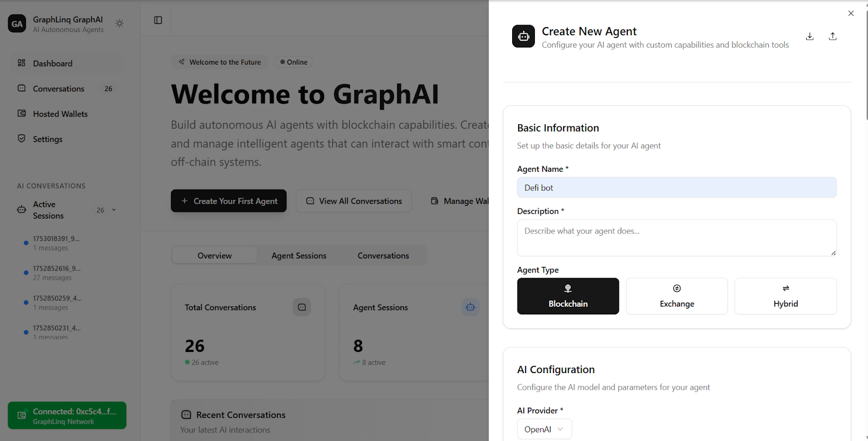
Task: Switch to the Overview tab
Action: (x=215, y=255)
